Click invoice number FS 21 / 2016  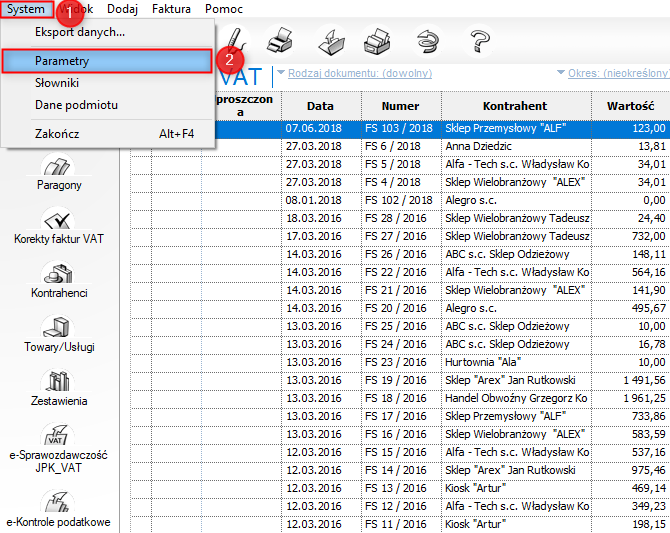click(x=396, y=290)
